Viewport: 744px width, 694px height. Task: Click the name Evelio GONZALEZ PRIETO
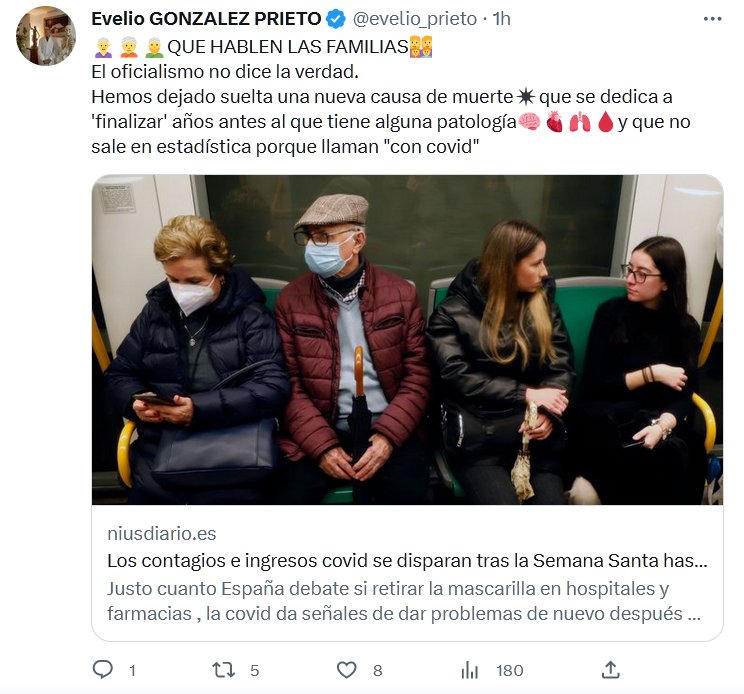pyautogui.click(x=206, y=19)
